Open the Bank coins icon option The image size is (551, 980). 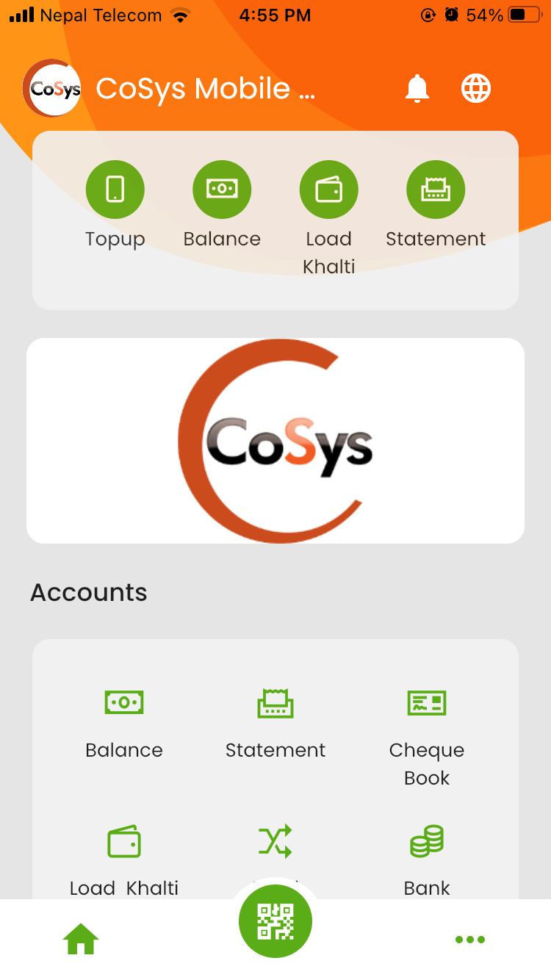[x=427, y=841]
